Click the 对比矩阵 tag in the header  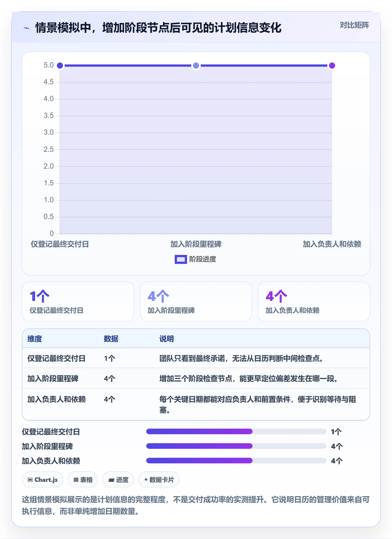tap(354, 25)
